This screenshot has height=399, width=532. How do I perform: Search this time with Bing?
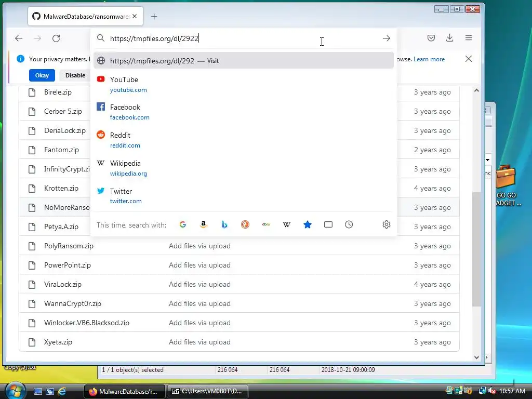[x=224, y=224]
